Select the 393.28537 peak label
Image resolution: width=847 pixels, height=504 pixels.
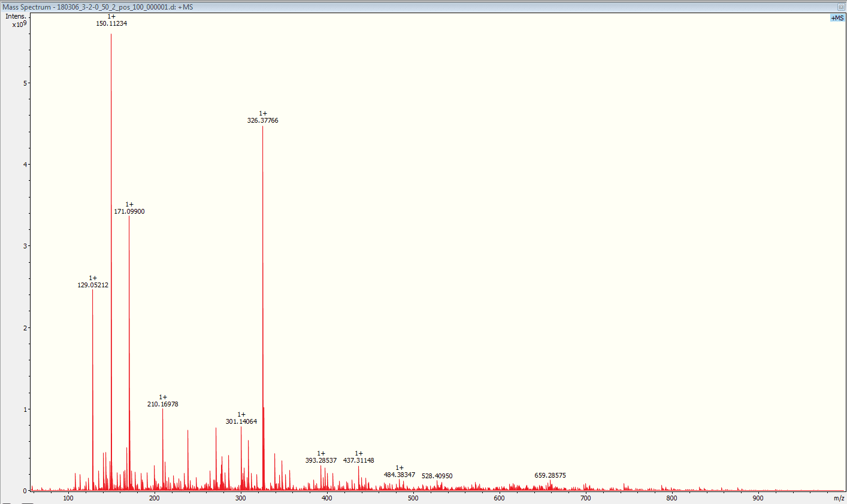[321, 460]
